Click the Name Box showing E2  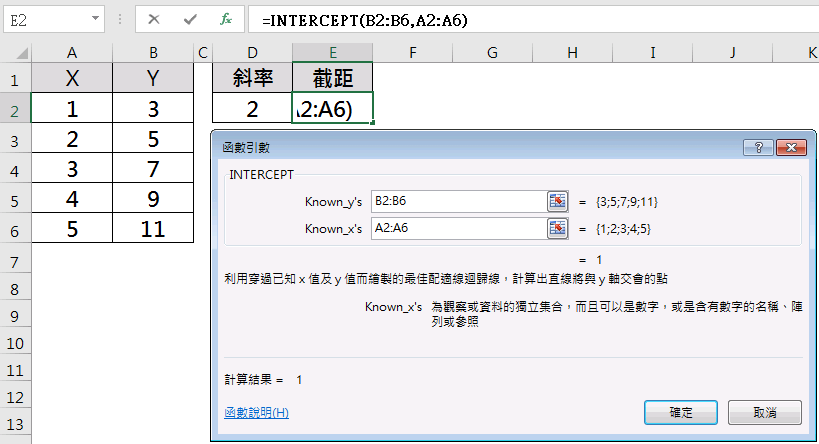(x=45, y=19)
